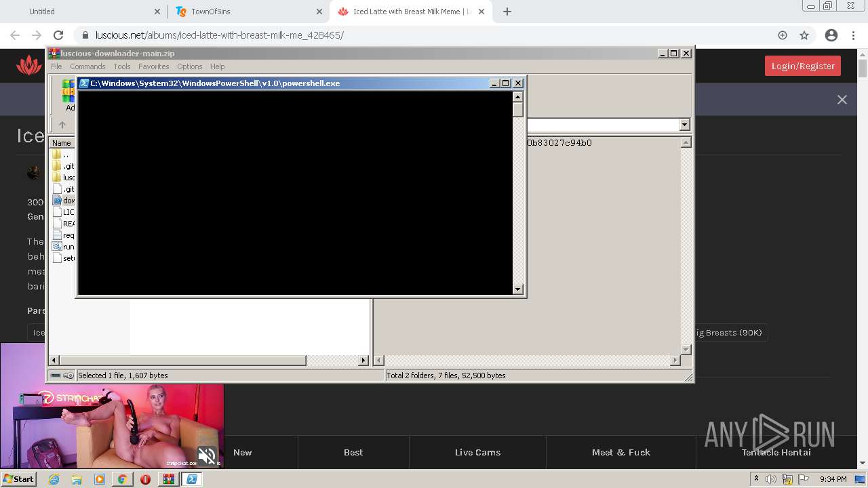Open the Tools menu in WinRAR
Viewport: 868px width, 488px height.
pos(122,66)
